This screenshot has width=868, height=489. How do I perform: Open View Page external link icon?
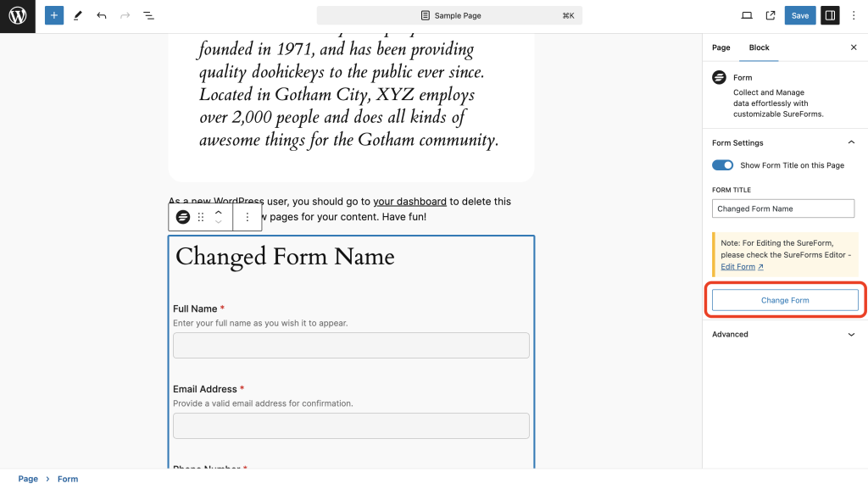point(771,15)
